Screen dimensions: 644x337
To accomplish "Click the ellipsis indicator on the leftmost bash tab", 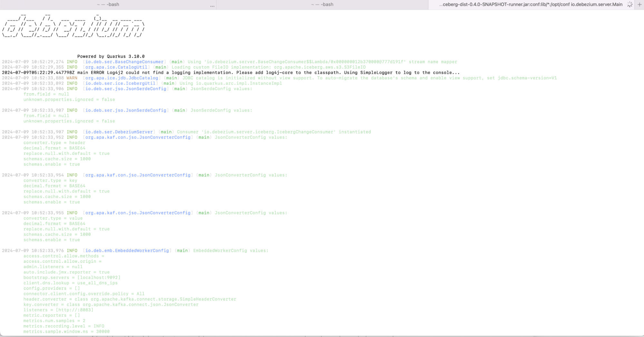I will point(212,6).
